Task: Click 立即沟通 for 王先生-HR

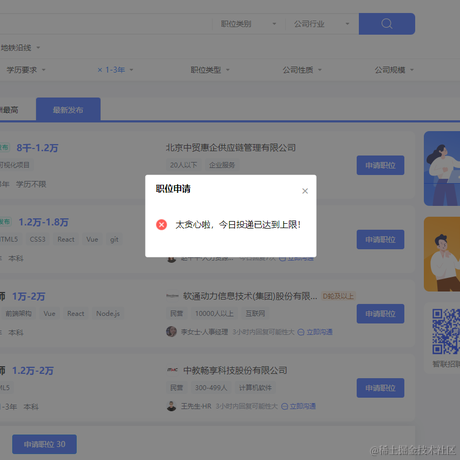Action: [298, 406]
